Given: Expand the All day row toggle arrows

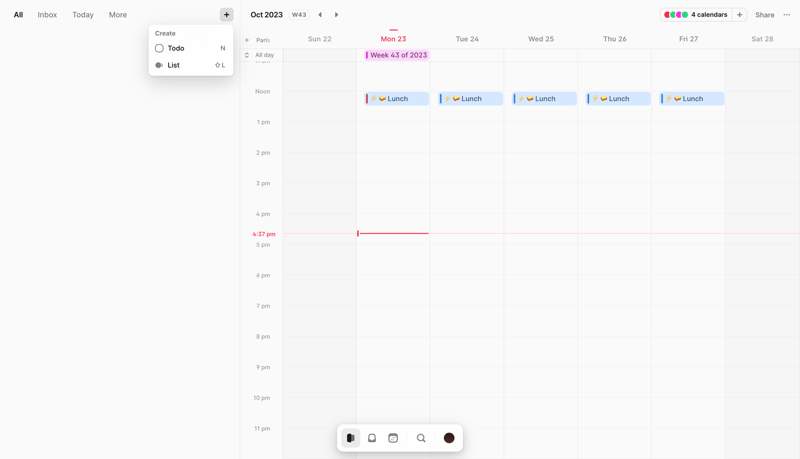Looking at the screenshot, I should (247, 55).
